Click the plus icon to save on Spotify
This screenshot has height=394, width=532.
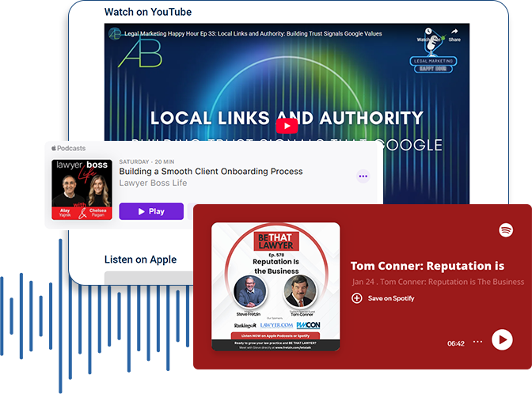356,298
